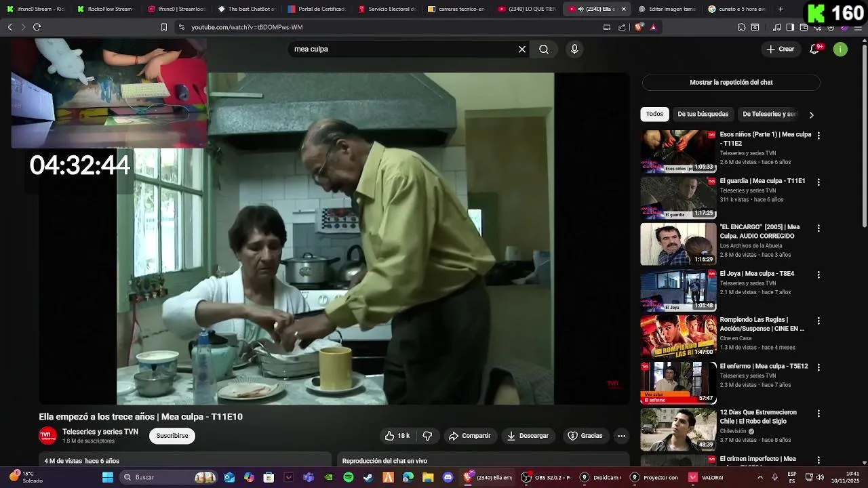Open OBS 32.0.2 taskbar window
The image size is (868, 488).
pos(547,477)
